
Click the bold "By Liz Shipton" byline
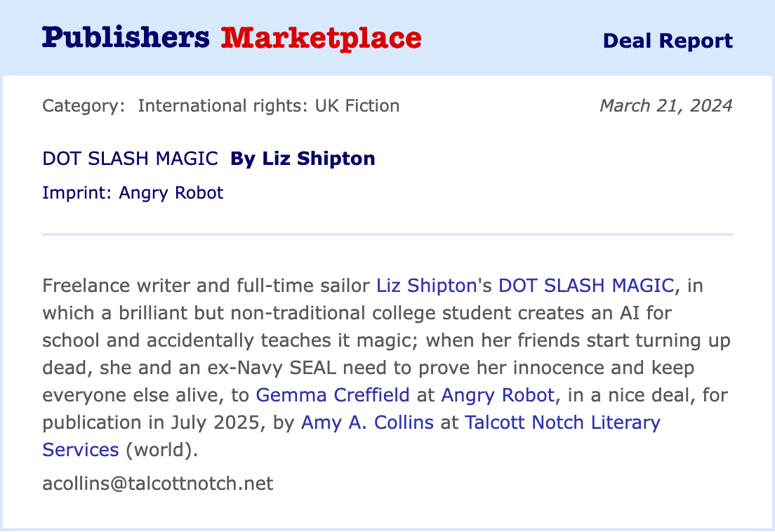click(x=303, y=159)
